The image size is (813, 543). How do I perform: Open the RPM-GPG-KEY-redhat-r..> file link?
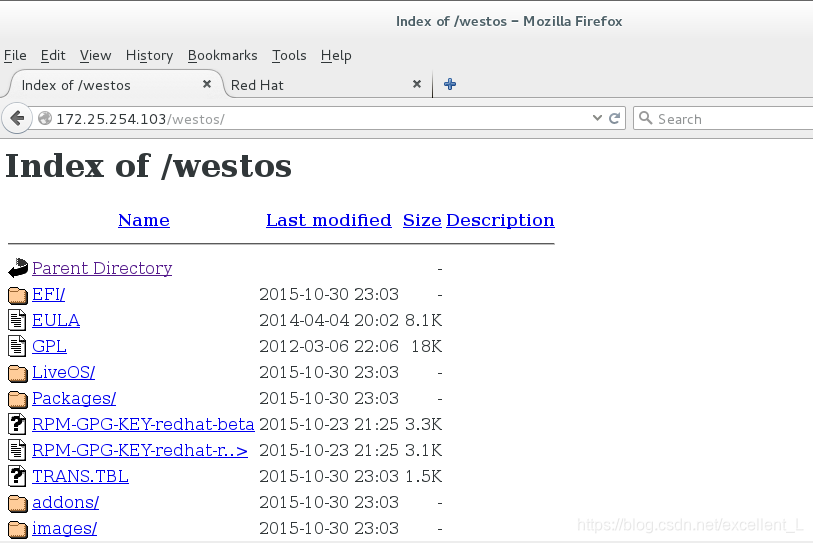click(x=140, y=450)
